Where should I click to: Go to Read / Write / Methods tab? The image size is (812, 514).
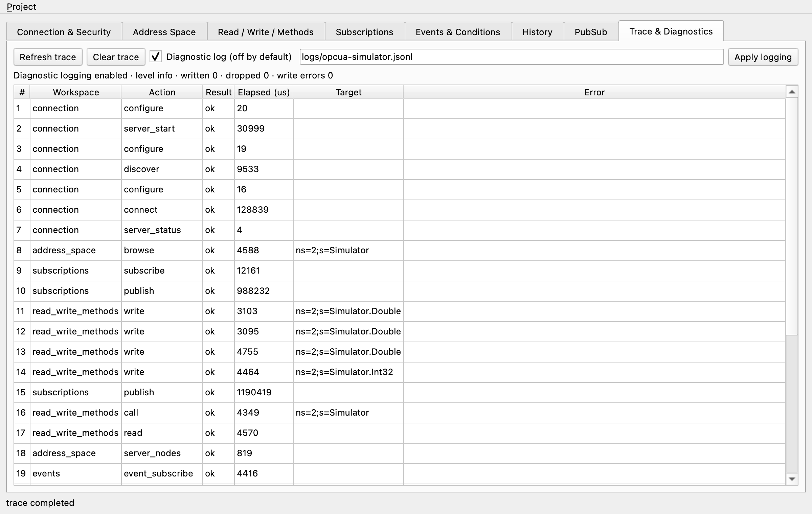(266, 32)
